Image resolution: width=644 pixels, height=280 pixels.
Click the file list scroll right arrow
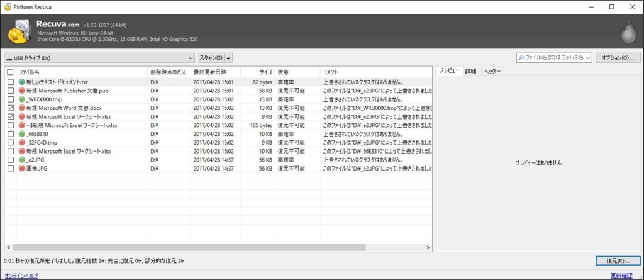click(x=428, y=247)
